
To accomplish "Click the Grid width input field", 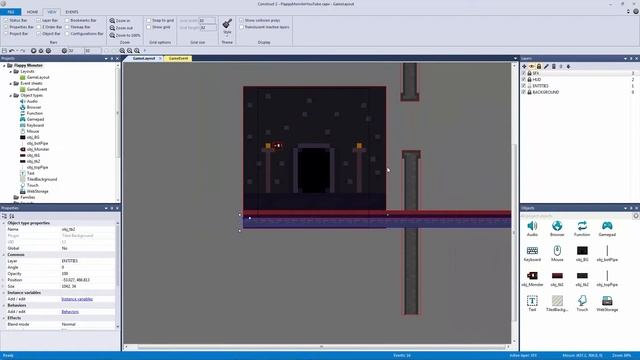I will [x=207, y=20].
